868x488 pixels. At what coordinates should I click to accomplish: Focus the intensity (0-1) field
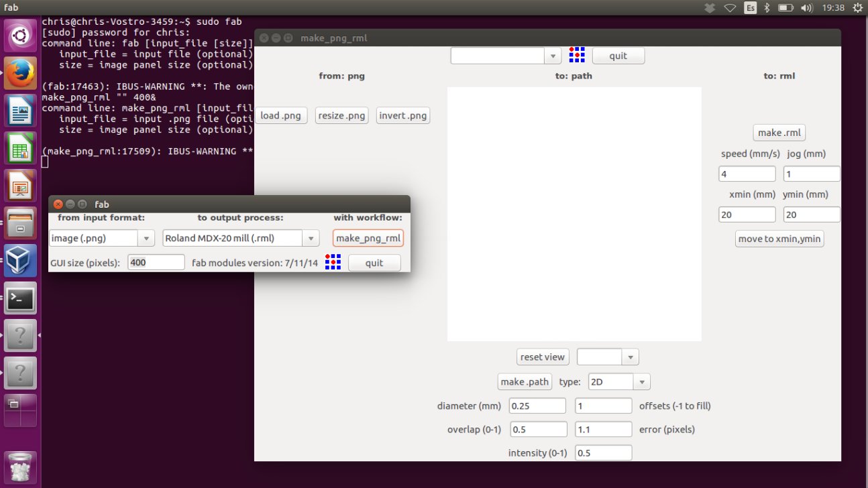pyautogui.click(x=604, y=452)
